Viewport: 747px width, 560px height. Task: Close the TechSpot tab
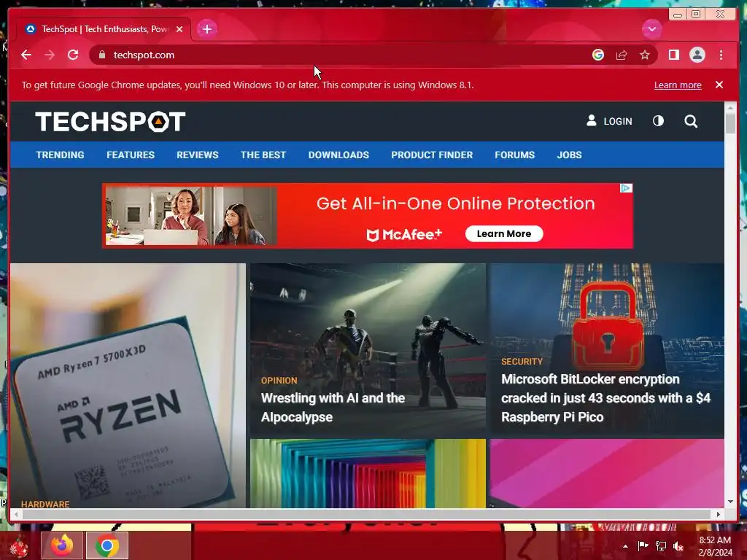pos(179,29)
